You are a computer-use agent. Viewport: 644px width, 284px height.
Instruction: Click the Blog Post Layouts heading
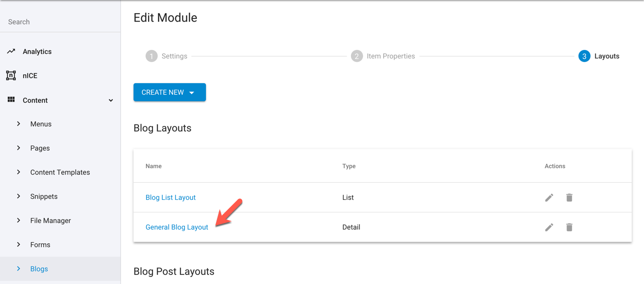(x=174, y=271)
